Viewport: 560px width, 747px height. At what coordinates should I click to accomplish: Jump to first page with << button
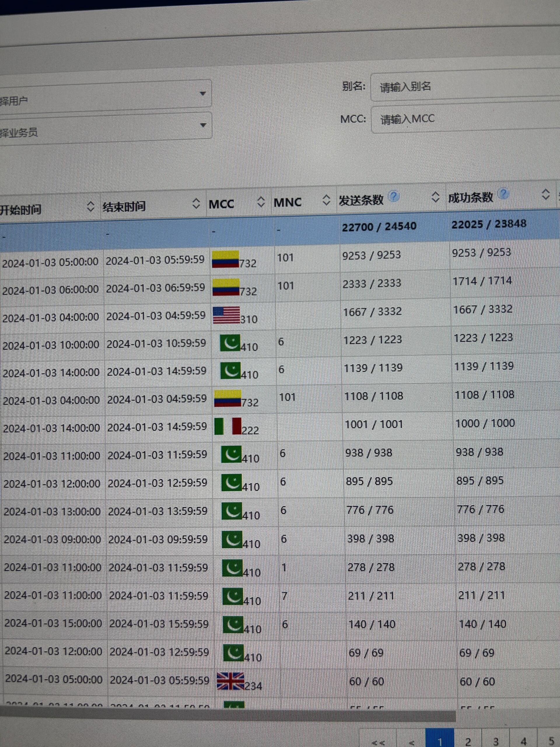[378, 742]
